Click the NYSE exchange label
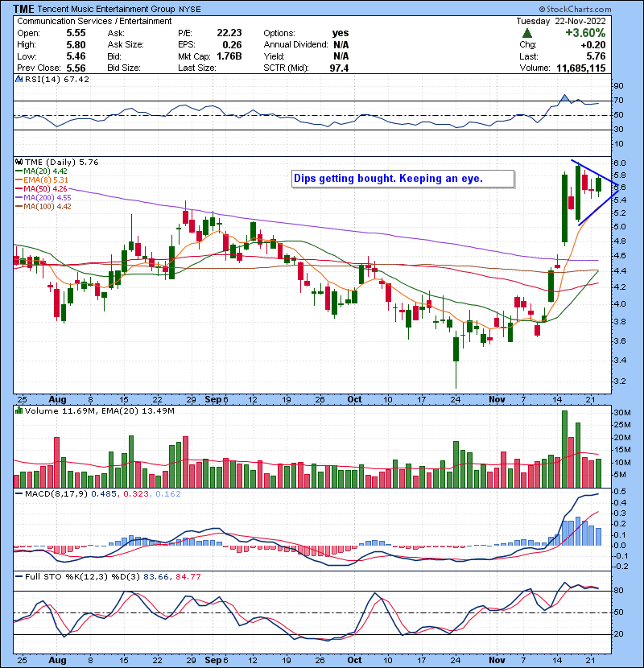644x668 pixels. tap(190, 10)
